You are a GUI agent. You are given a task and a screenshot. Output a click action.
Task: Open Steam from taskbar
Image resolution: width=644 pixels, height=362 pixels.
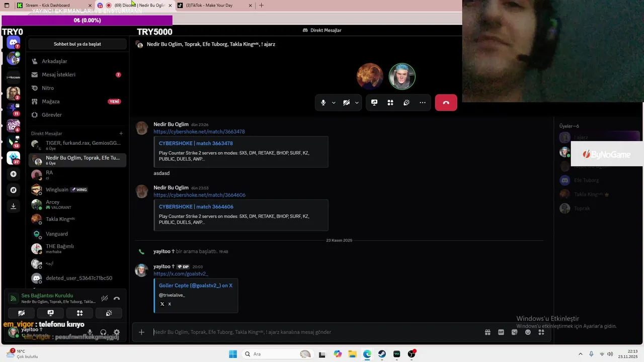pyautogui.click(x=382, y=354)
